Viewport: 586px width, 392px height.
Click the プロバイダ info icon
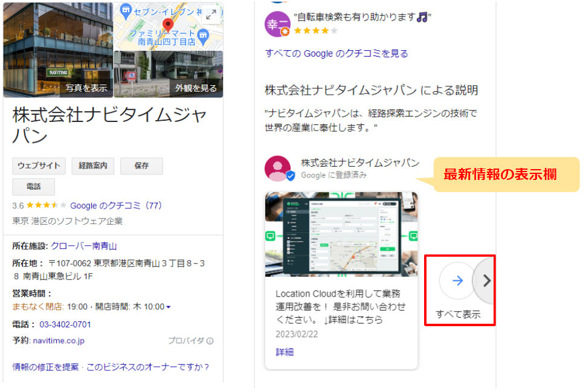pos(210,341)
